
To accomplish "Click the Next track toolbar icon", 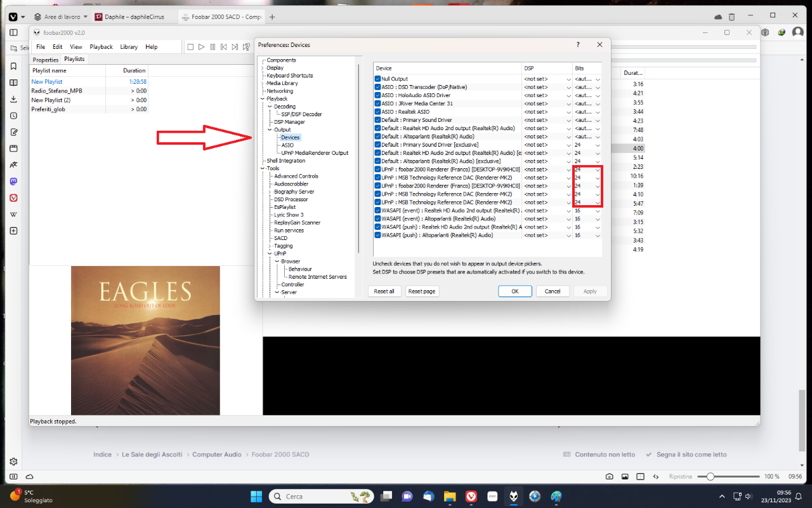I will [x=235, y=47].
